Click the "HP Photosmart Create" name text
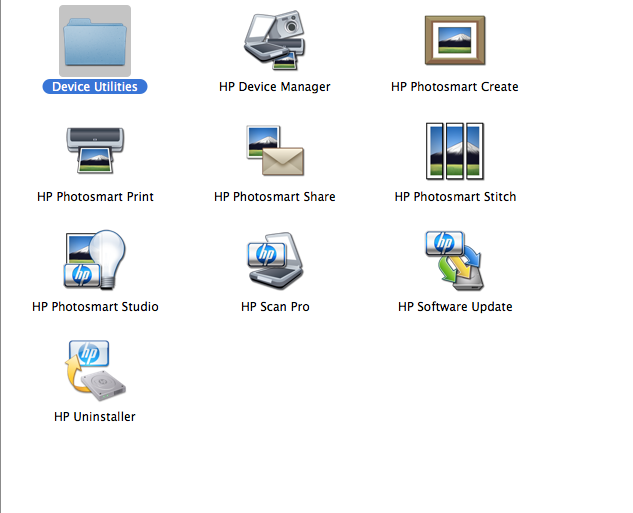 (x=455, y=87)
